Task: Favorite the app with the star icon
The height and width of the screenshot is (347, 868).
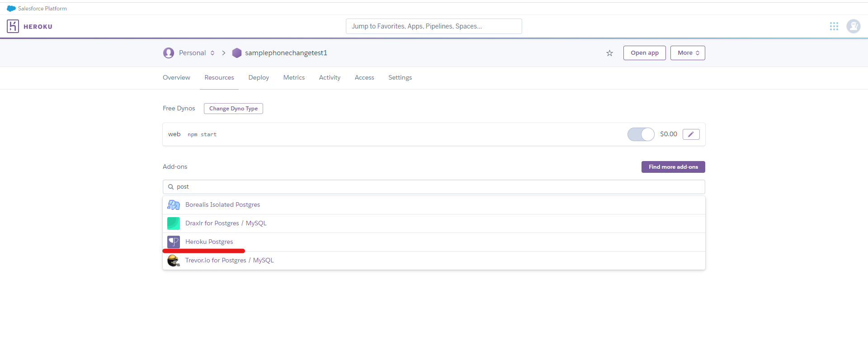Action: [x=609, y=53]
